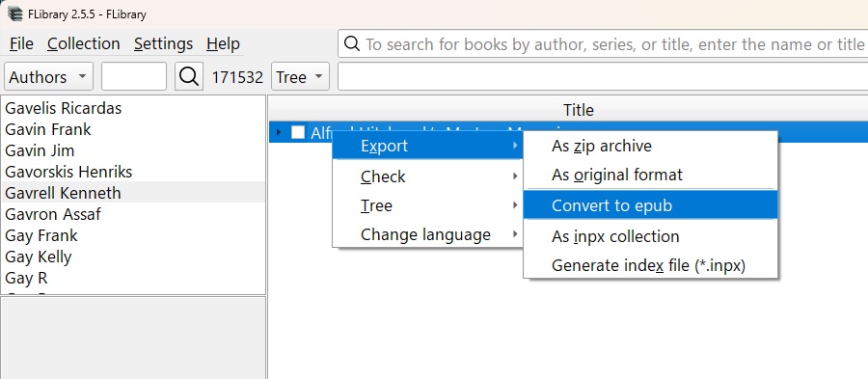Click the books filter field beside Tree

pyautogui.click(x=603, y=76)
